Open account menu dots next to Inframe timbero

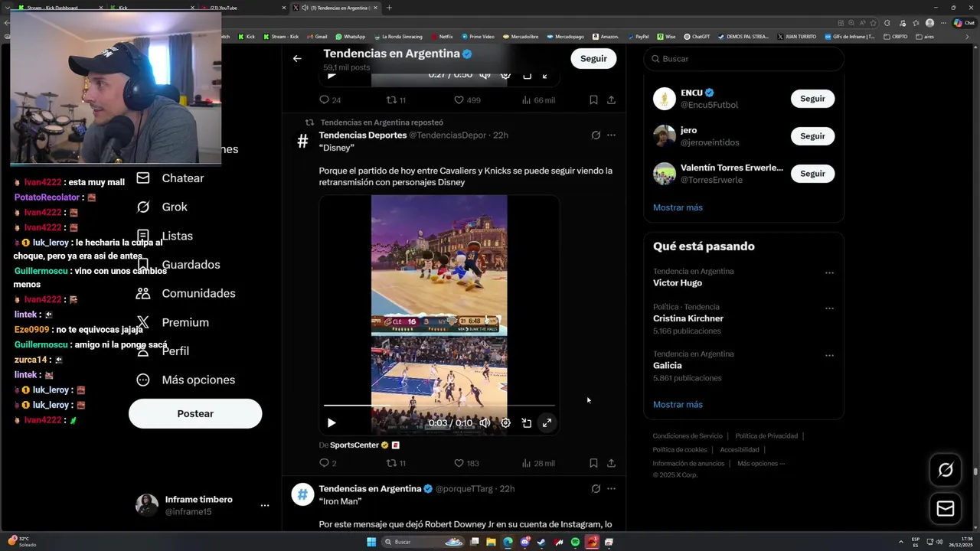(264, 506)
